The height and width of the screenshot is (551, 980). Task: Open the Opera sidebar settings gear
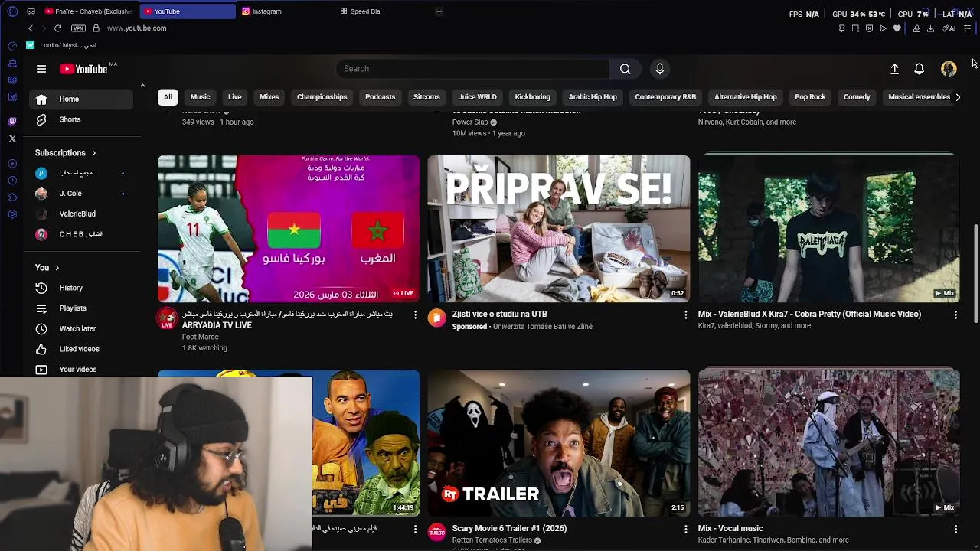coord(12,214)
